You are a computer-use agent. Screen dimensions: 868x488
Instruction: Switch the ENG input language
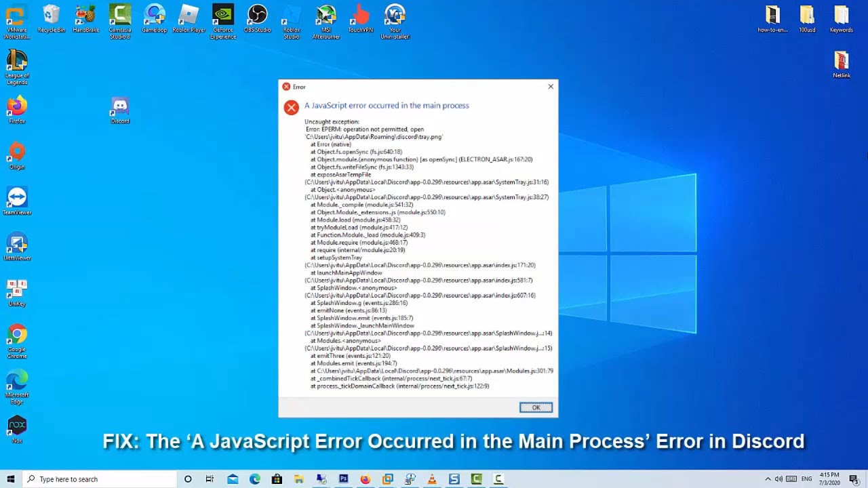[806, 479]
